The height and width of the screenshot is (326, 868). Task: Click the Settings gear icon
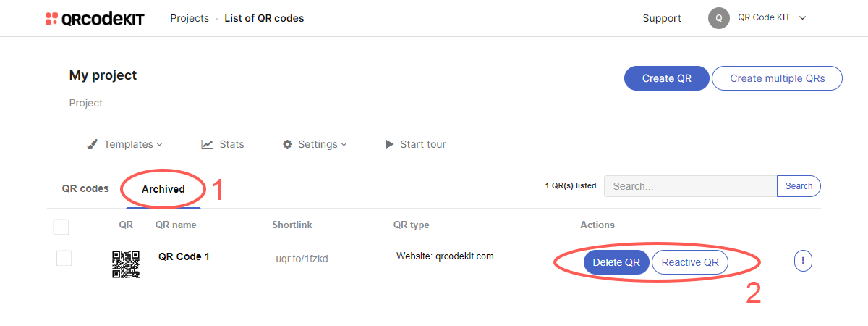pos(287,144)
